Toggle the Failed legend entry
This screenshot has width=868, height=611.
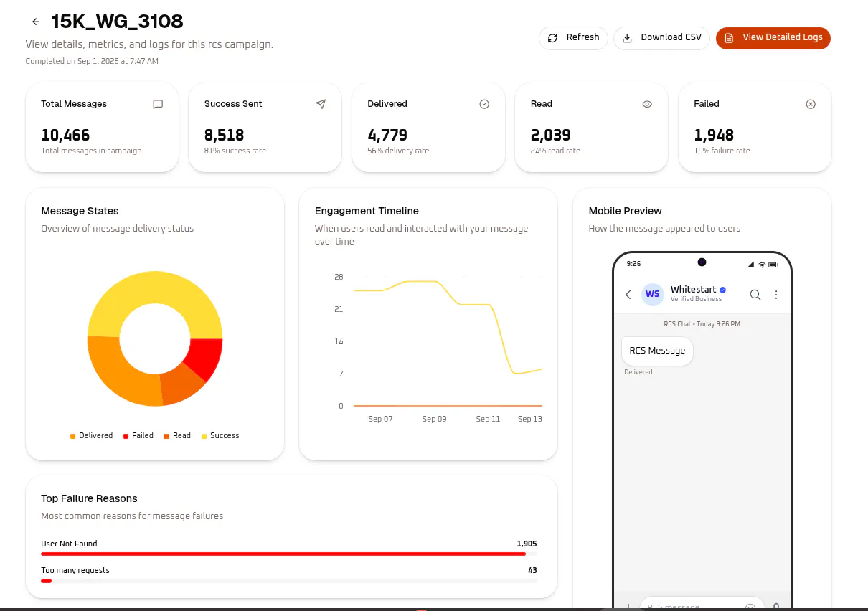tap(138, 435)
